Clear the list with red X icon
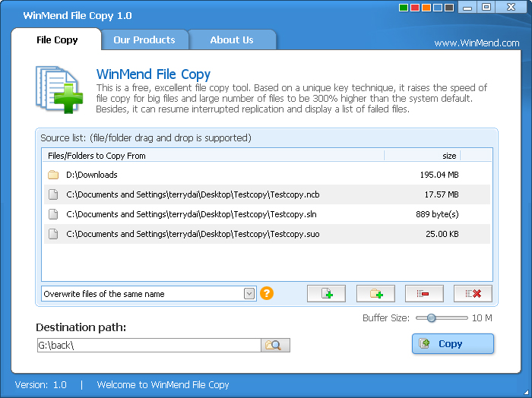The width and height of the screenshot is (532, 398). [x=473, y=293]
